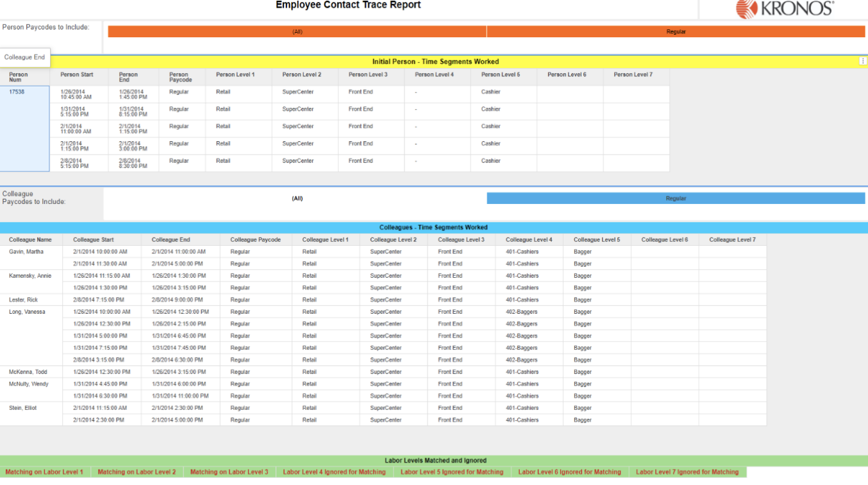Click Labor Level 4 Ignored for Matching

(334, 472)
